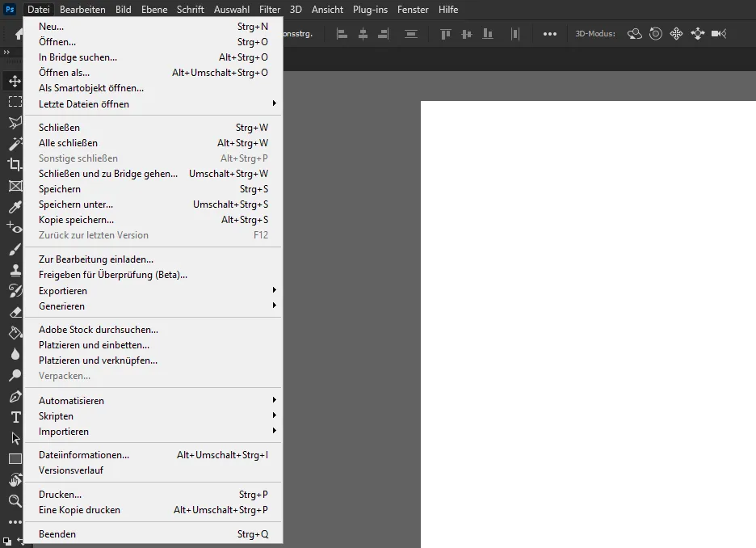Select the Hand tool

(15, 480)
